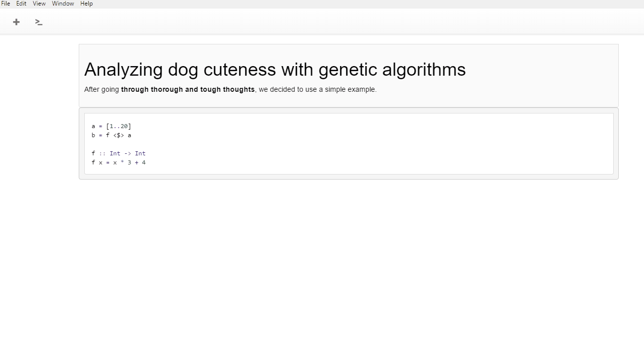
Task: Place cursor in line 'b = f <$> a'
Action: (111, 135)
